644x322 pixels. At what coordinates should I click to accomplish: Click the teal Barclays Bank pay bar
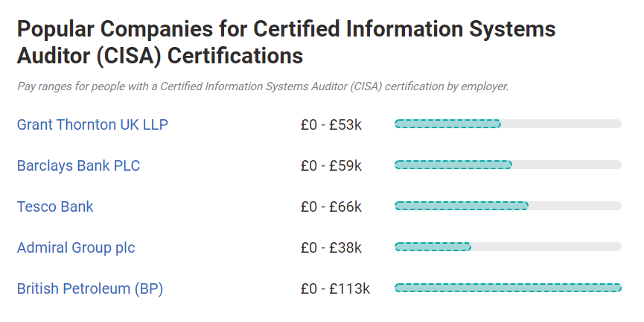click(x=453, y=165)
